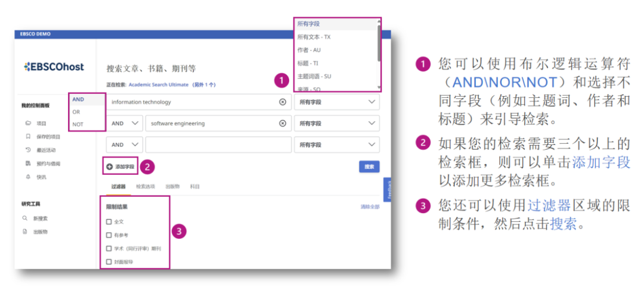Check the 有参考 checkbox
Screen dimensions: 644x290
109,235
